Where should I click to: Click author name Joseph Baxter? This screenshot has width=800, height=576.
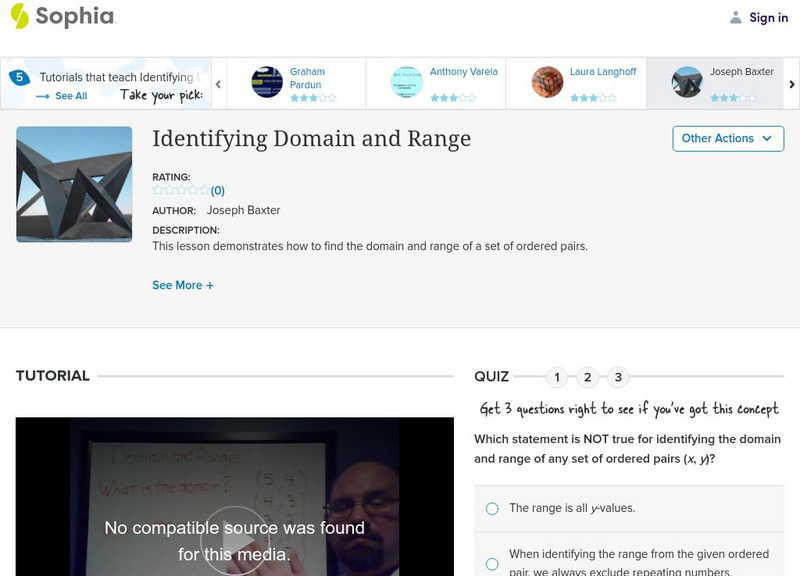point(243,210)
